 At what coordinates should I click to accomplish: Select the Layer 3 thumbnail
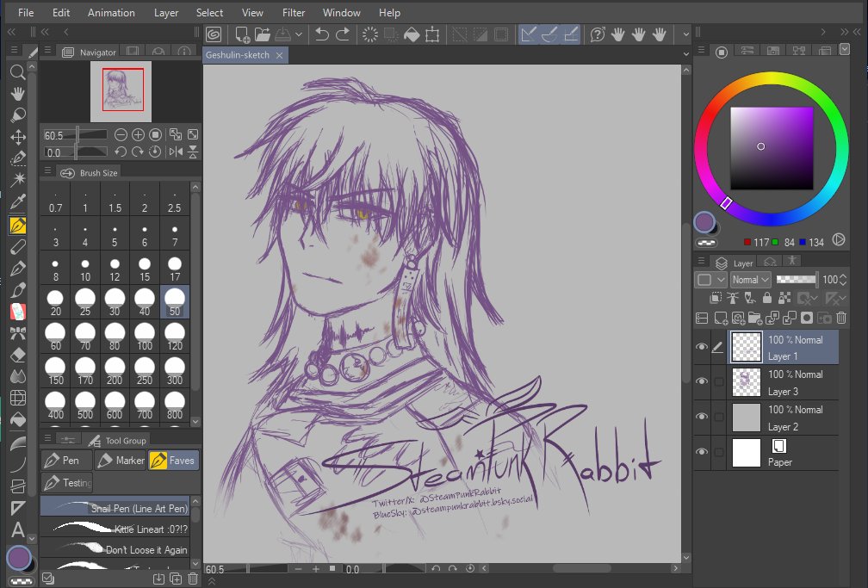(x=747, y=381)
